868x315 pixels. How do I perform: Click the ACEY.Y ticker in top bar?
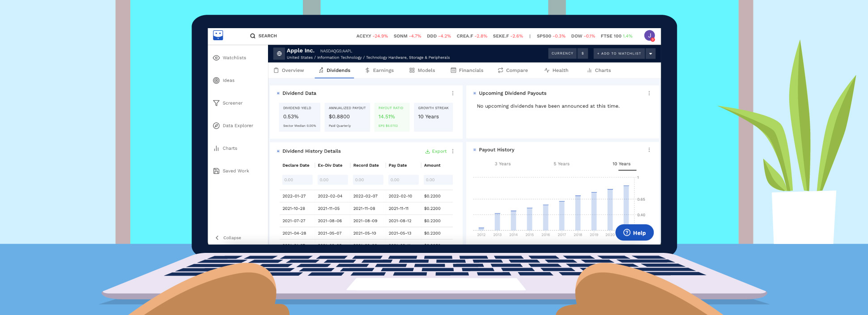tap(372, 36)
